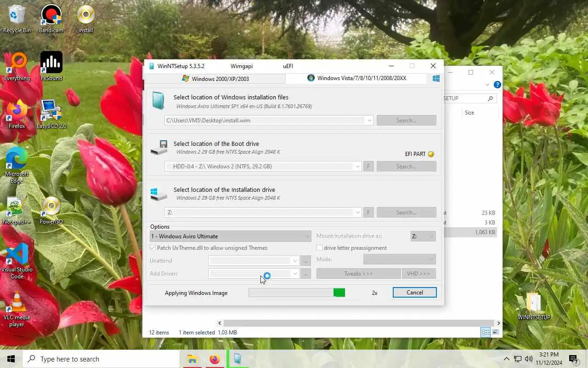Viewport: 588px width, 368px height.
Task: Open the Mode dropdown
Action: pyautogui.click(x=399, y=259)
